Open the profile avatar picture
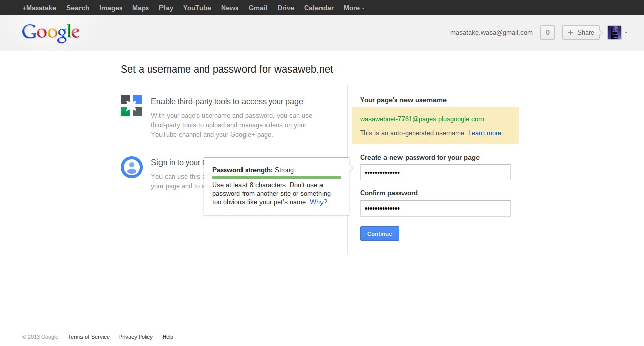This screenshot has width=644, height=346. click(614, 33)
